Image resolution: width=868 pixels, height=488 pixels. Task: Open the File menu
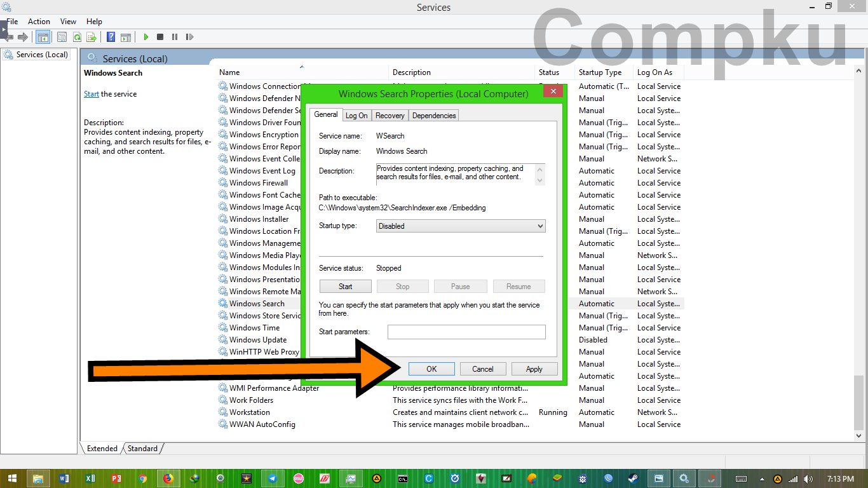pos(12,21)
